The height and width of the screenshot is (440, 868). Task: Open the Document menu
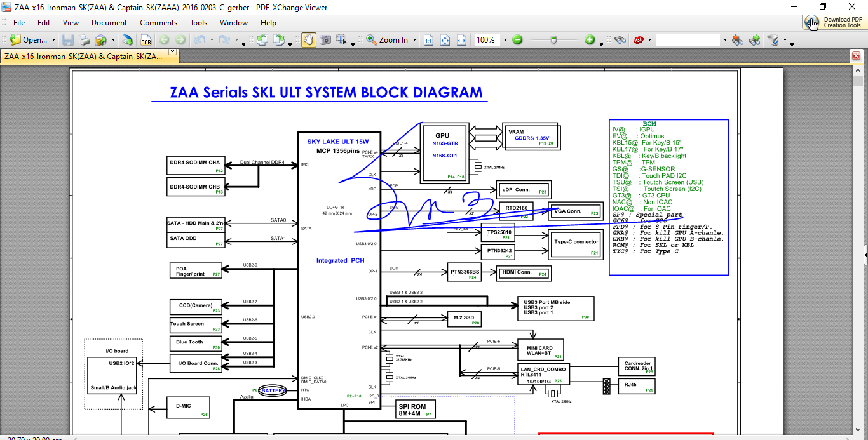click(109, 22)
